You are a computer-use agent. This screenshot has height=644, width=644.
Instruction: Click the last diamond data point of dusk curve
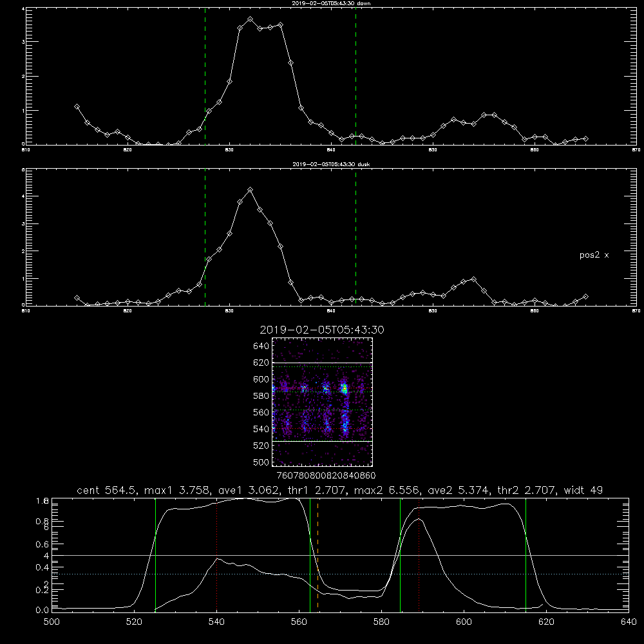coord(585,296)
